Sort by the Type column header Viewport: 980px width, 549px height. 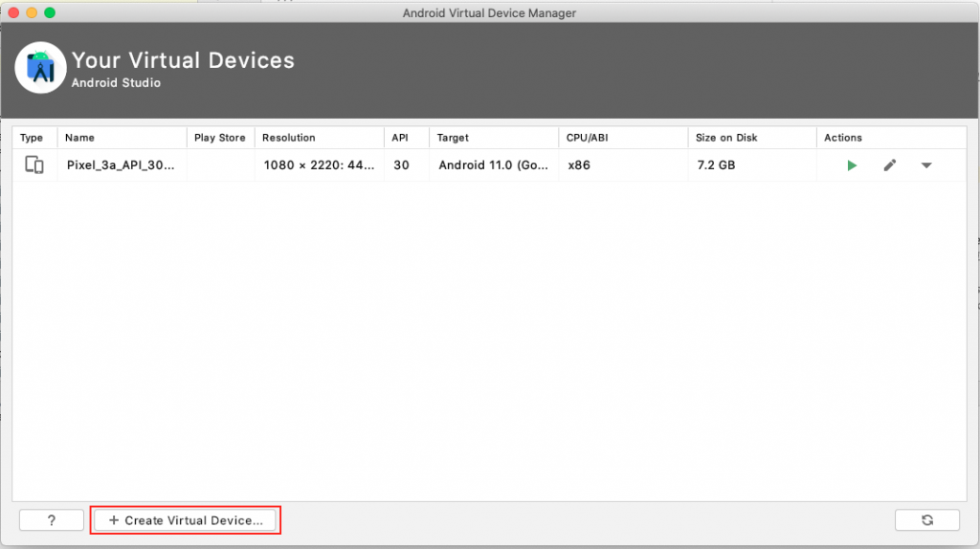[x=35, y=138]
